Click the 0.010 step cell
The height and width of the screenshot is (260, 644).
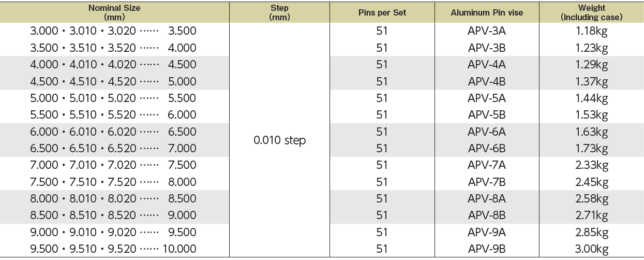pos(279,140)
